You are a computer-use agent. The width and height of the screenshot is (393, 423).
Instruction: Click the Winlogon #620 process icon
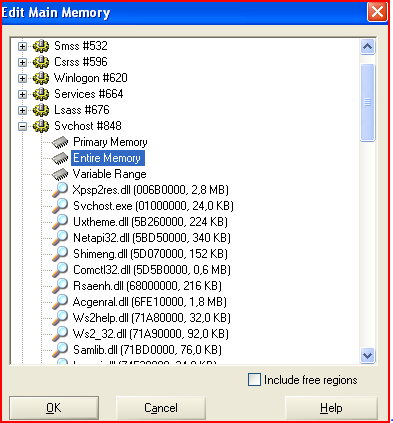[x=41, y=78]
